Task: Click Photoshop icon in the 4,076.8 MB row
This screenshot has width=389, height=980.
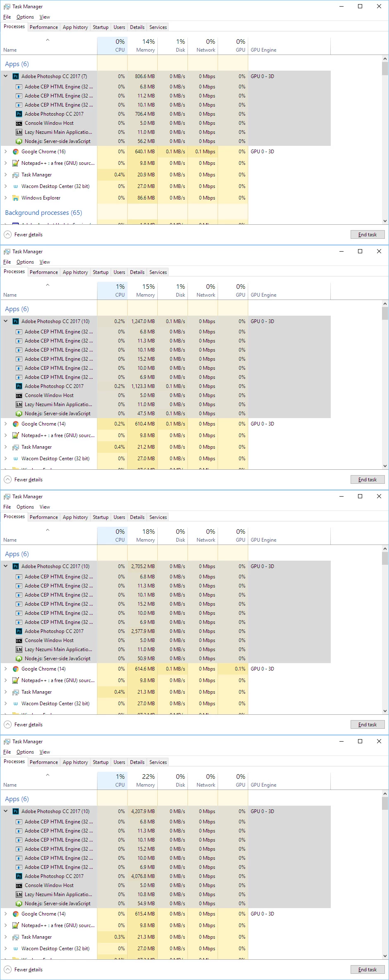Action: [x=19, y=876]
